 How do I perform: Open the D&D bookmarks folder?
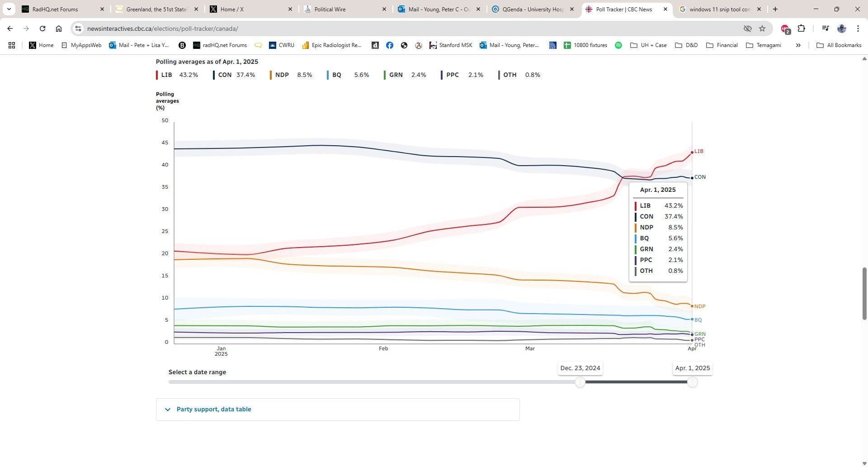pyautogui.click(x=686, y=45)
